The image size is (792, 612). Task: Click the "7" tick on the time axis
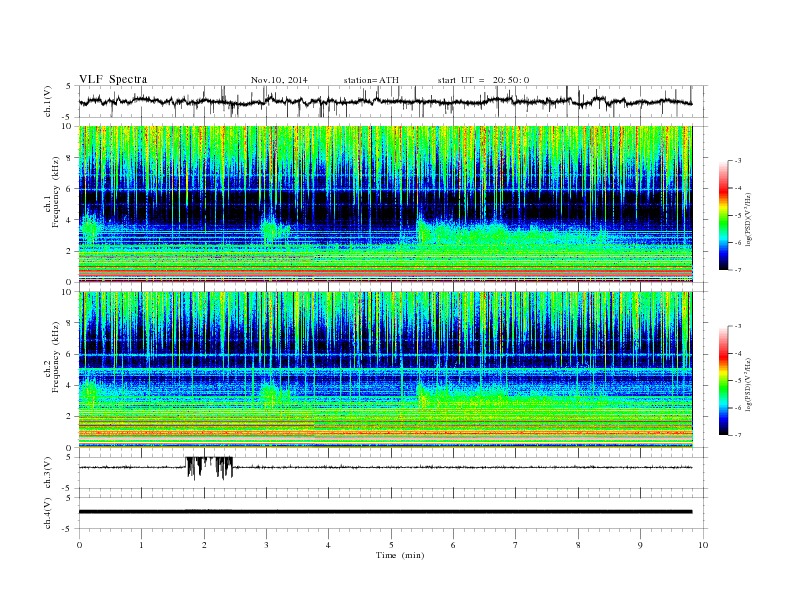click(x=516, y=545)
